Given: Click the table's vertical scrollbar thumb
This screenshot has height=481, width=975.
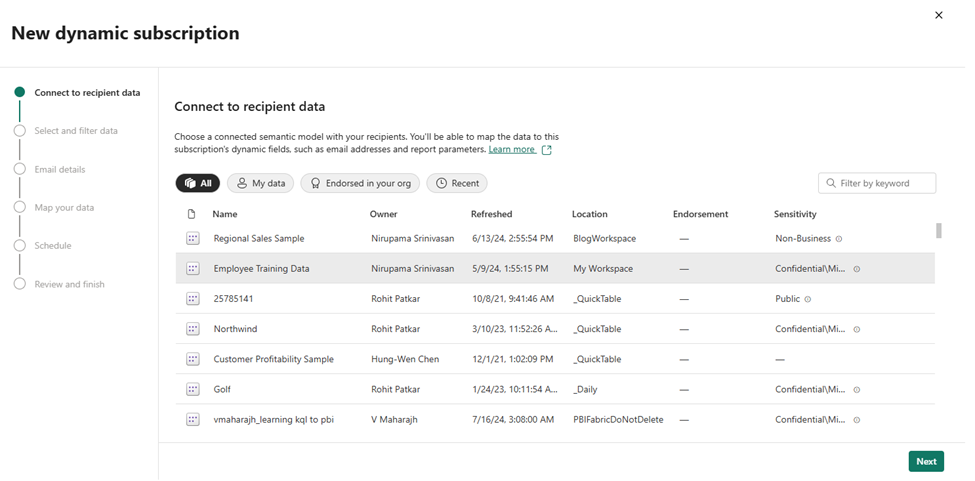Looking at the screenshot, I should (938, 230).
